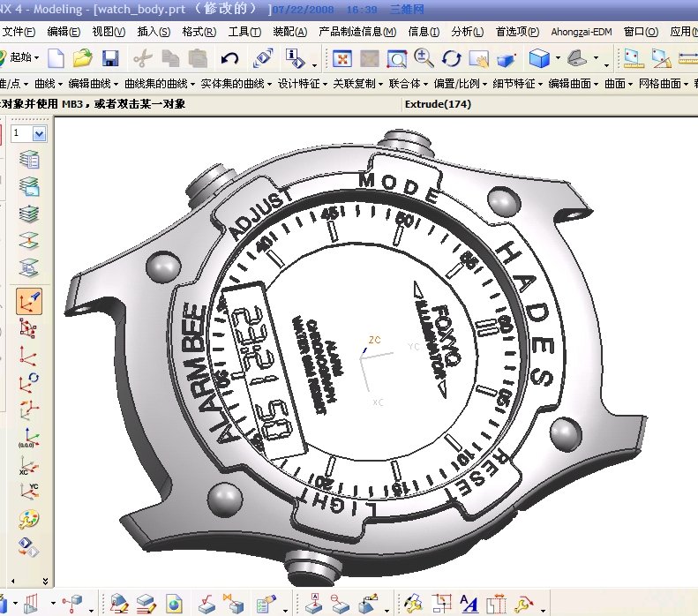698x616 pixels.
Task: Open the Ahongzai-EDM menu
Action: 582,32
